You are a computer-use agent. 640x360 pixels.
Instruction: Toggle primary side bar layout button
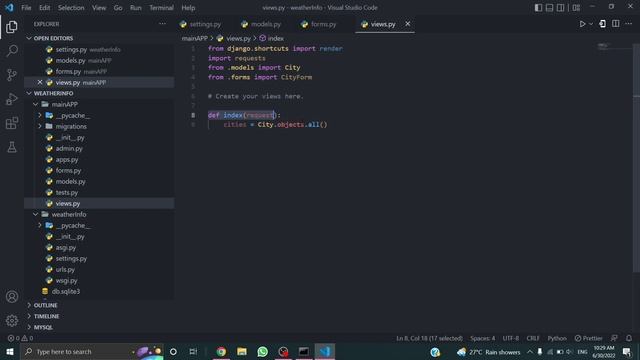coord(538,8)
